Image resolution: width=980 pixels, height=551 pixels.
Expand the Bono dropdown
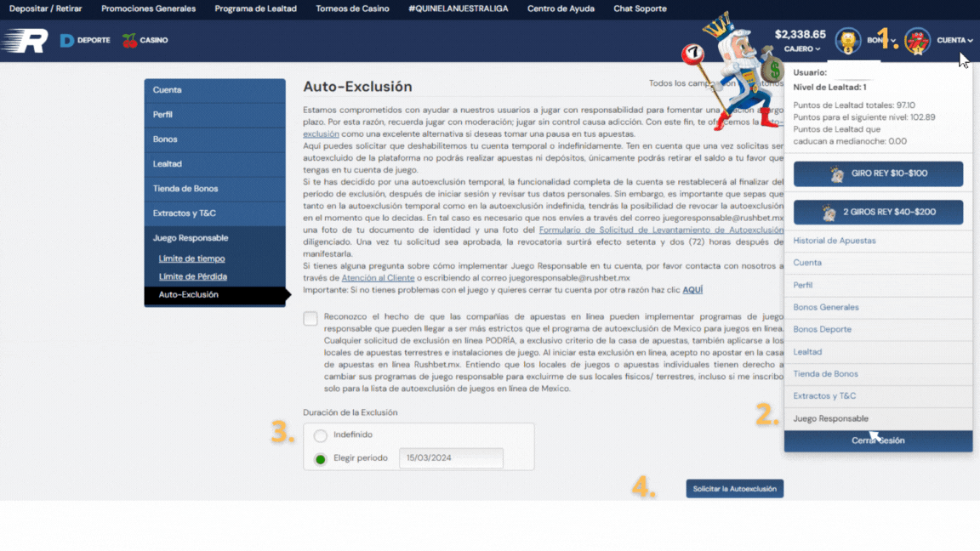[x=881, y=40]
